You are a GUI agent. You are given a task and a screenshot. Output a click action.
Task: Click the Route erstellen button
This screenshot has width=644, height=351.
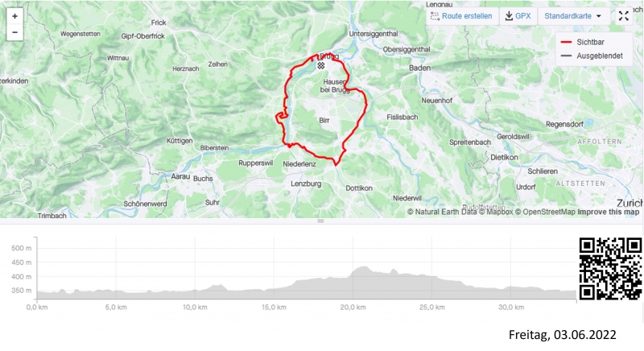[x=461, y=16]
